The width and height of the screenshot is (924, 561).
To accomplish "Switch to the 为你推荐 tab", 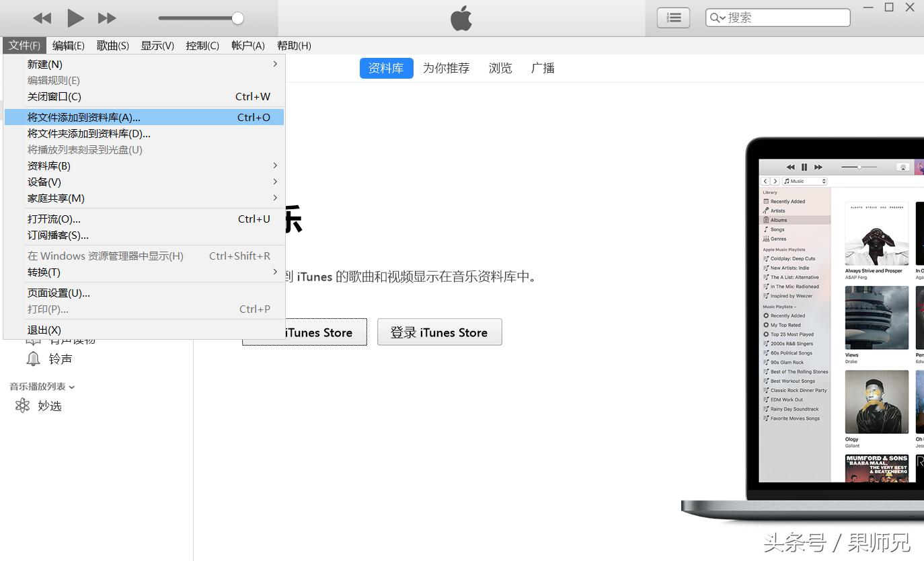I will (446, 68).
